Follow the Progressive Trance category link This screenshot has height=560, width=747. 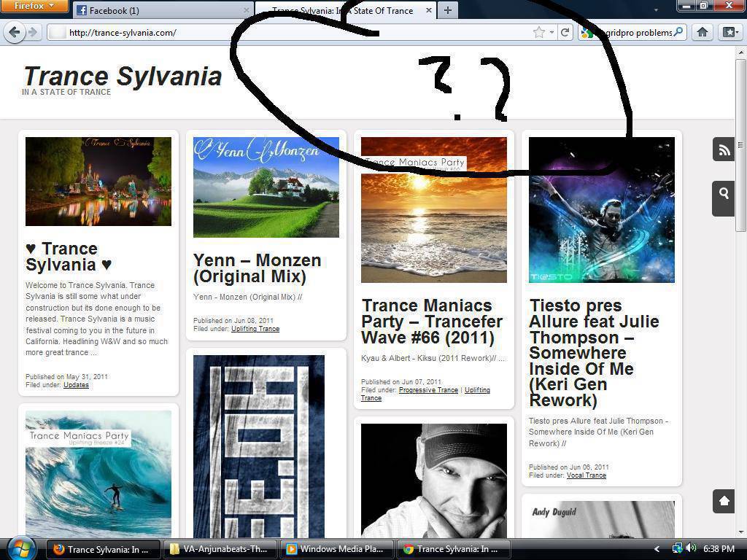pyautogui.click(x=428, y=390)
